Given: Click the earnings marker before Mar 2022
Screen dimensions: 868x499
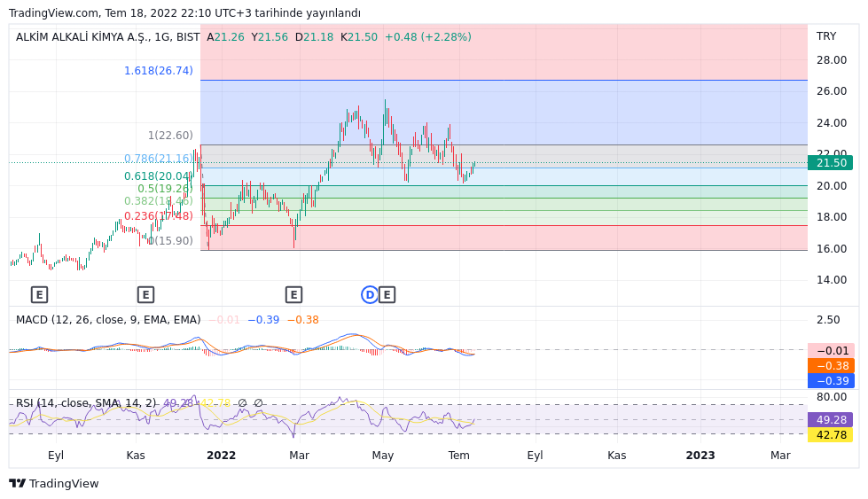Looking at the screenshot, I should [294, 295].
